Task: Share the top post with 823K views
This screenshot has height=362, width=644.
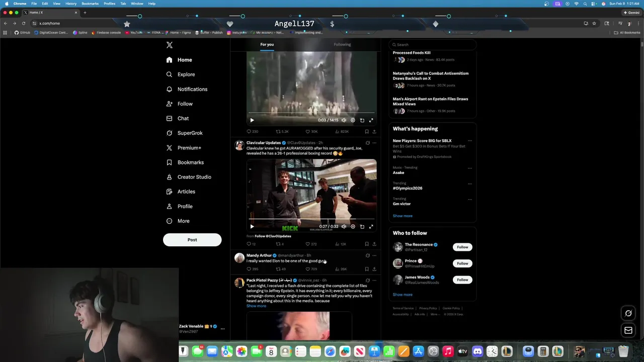Action: 374,131
